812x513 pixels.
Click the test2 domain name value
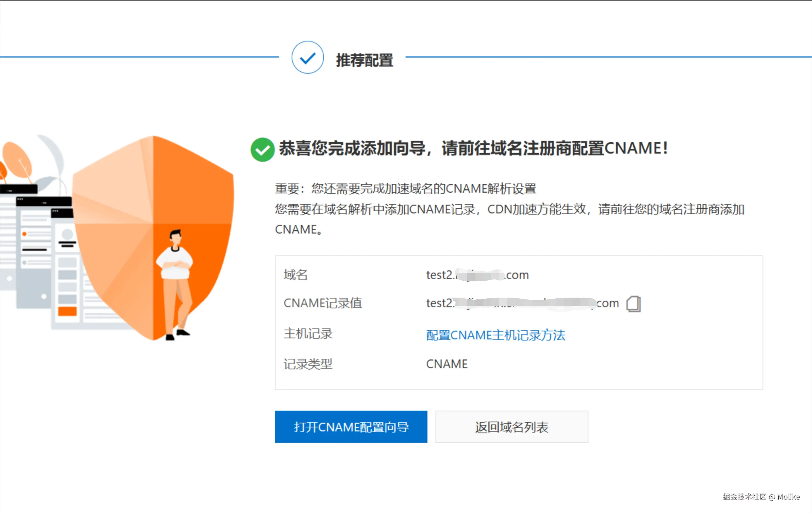click(x=477, y=275)
